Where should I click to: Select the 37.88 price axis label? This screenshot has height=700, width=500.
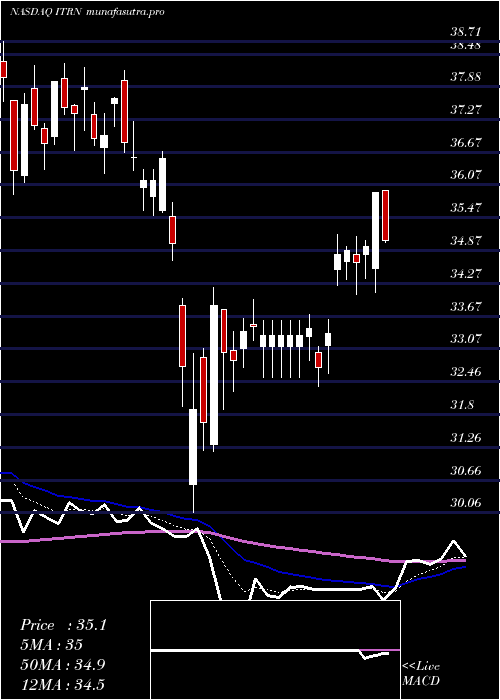pyautogui.click(x=465, y=77)
